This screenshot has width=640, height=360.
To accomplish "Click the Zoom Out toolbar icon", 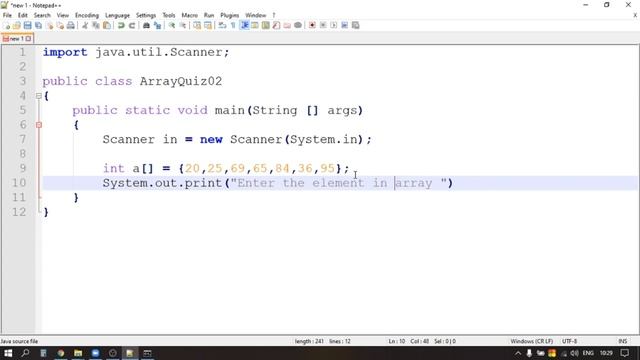I will (x=183, y=25).
